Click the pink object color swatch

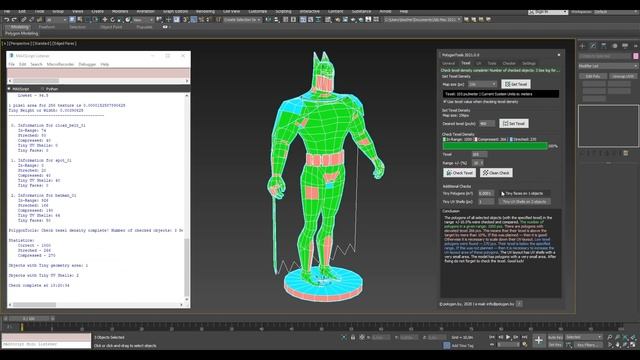pos(636,56)
